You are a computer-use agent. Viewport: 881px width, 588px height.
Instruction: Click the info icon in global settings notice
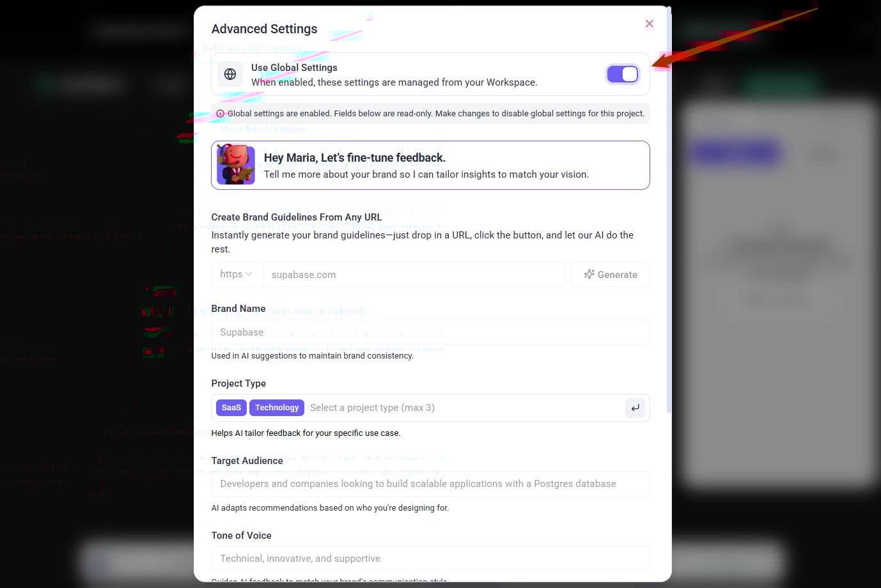(x=220, y=114)
